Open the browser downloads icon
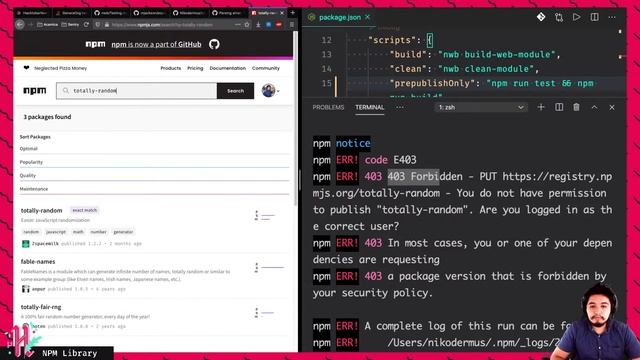The height and width of the screenshot is (360, 640). tap(258, 24)
